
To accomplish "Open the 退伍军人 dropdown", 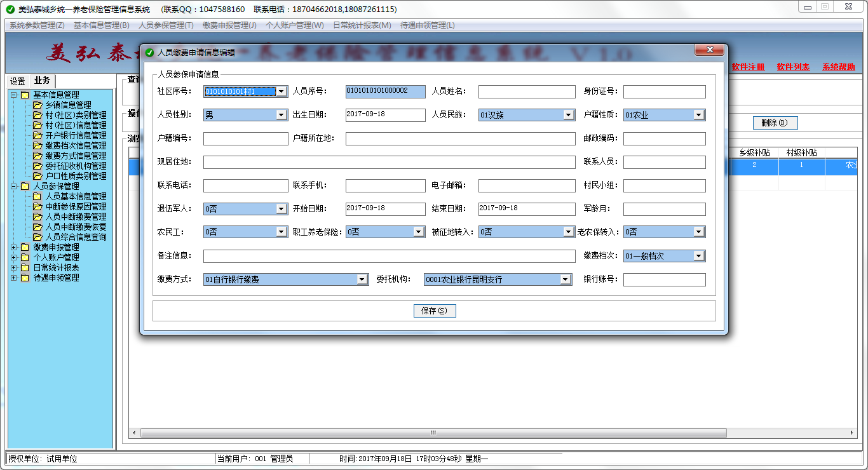I will (x=281, y=209).
